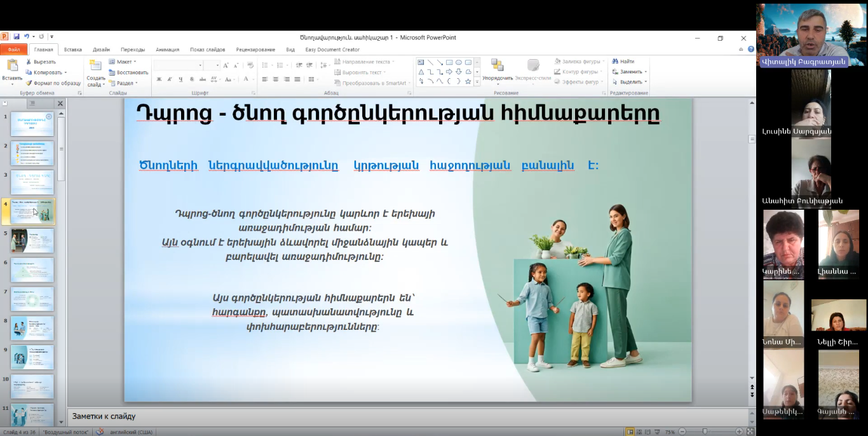Click Найти (Find) binoculars button
This screenshot has height=436, width=868.
pos(623,62)
